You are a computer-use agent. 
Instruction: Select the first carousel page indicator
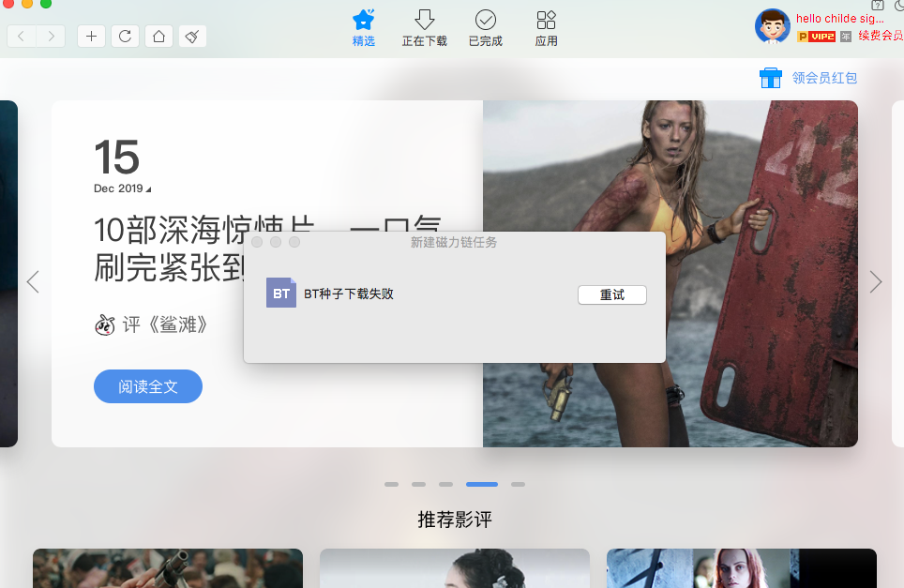tap(391, 485)
